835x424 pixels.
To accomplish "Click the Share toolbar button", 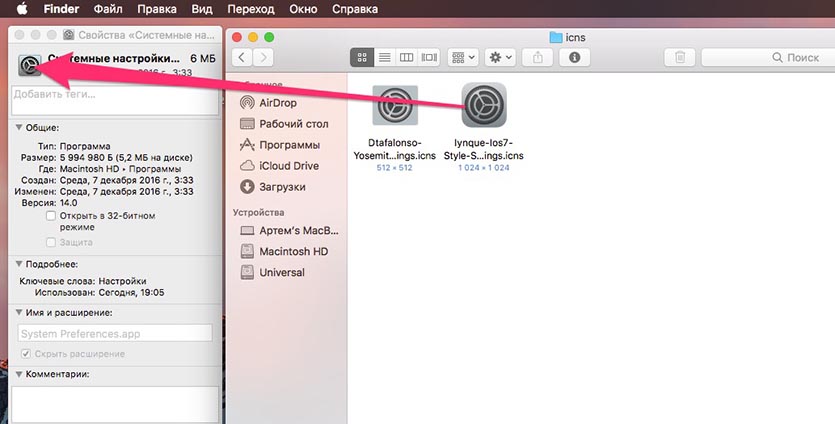I will [x=537, y=58].
